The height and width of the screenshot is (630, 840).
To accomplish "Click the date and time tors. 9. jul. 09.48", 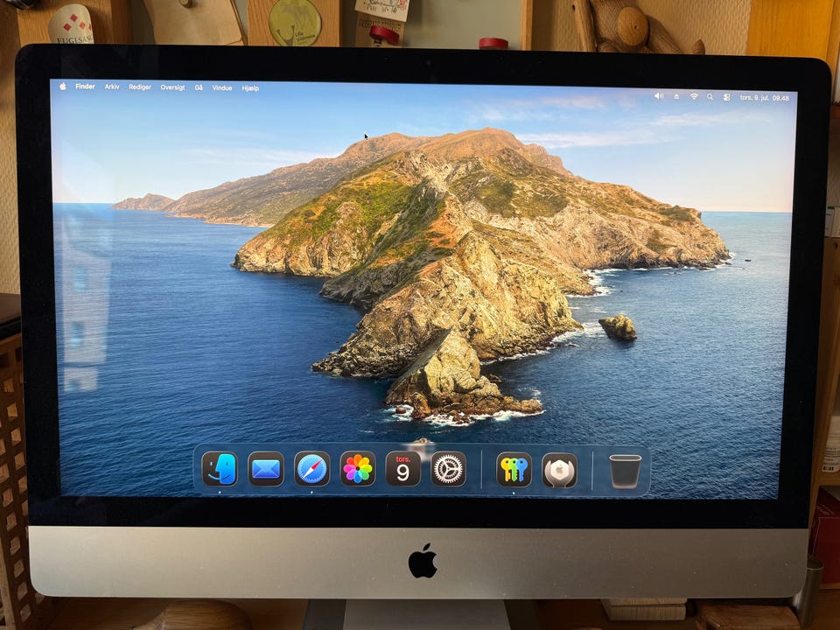I will click(x=765, y=97).
